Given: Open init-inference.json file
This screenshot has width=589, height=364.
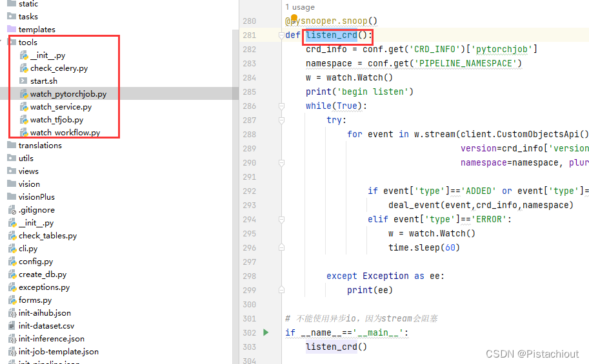Looking at the screenshot, I should (x=52, y=339).
